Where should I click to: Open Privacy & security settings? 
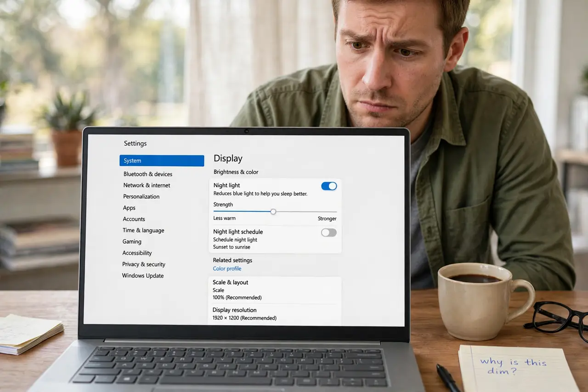point(144,264)
